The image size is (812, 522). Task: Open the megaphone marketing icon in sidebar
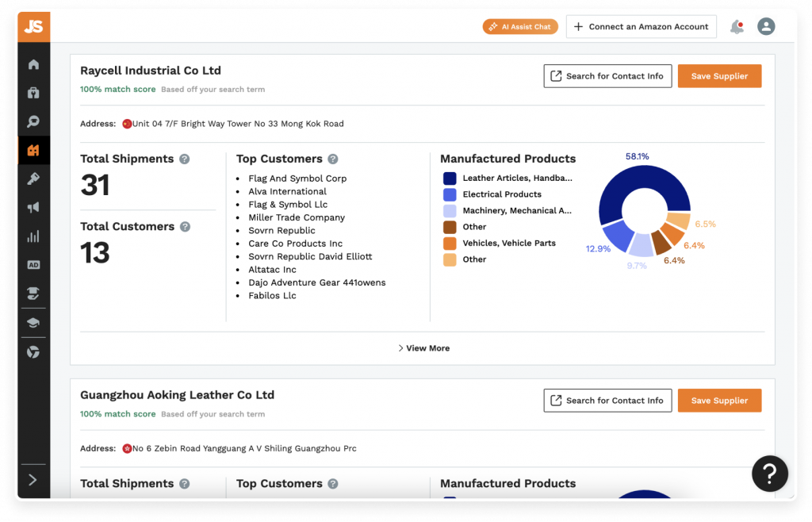click(33, 208)
